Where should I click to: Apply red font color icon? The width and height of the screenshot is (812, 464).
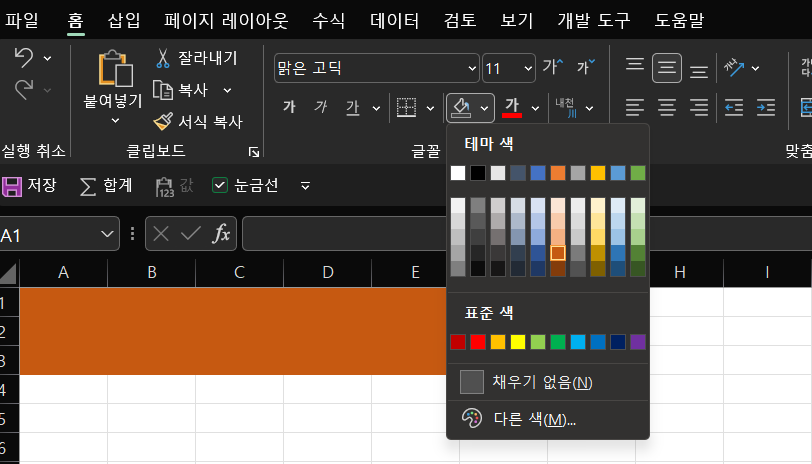tap(512, 108)
